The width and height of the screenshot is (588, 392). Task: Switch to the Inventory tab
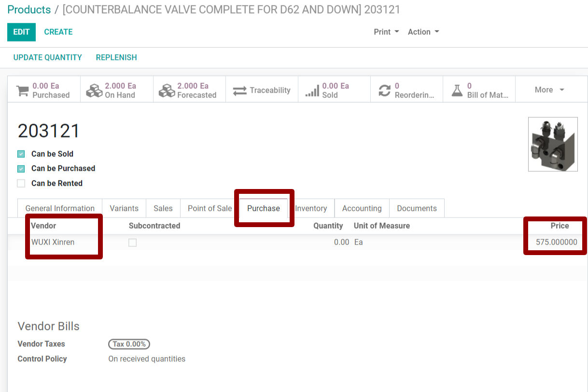pyautogui.click(x=311, y=208)
